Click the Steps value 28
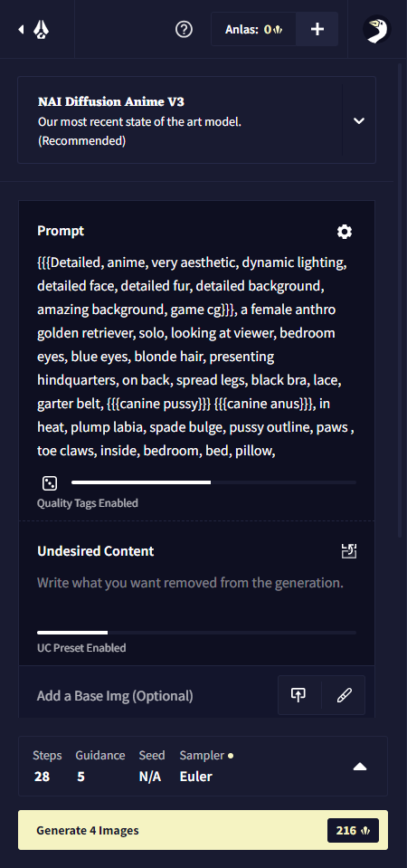The image size is (407, 868). point(42,777)
